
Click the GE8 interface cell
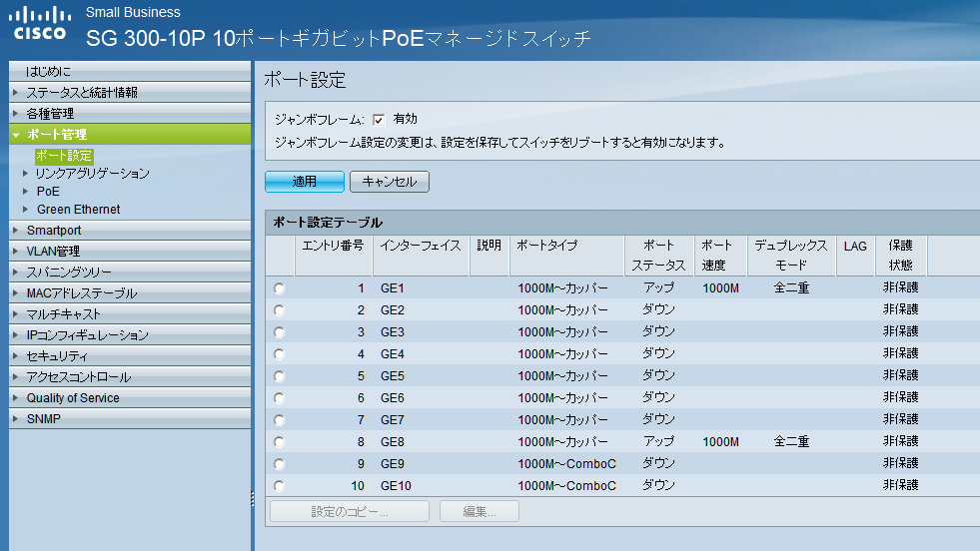click(393, 441)
